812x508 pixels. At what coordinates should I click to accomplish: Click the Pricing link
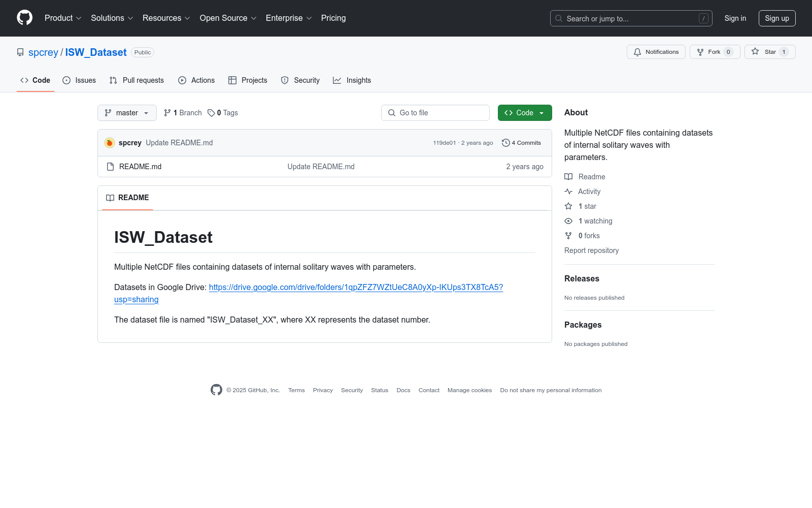333,18
